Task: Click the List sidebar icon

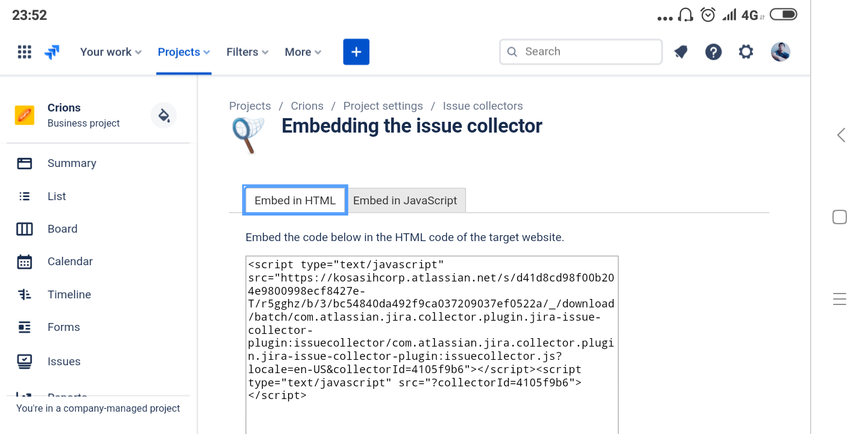Action: [25, 196]
